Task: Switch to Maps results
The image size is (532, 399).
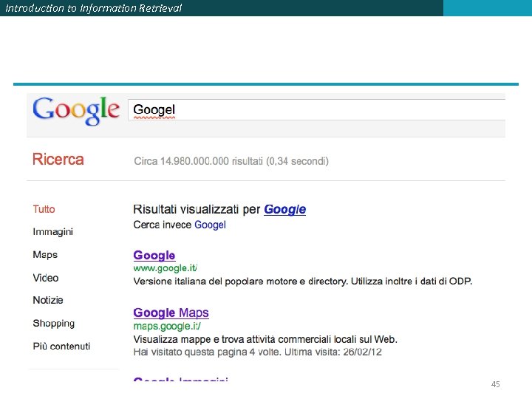Action: point(45,255)
